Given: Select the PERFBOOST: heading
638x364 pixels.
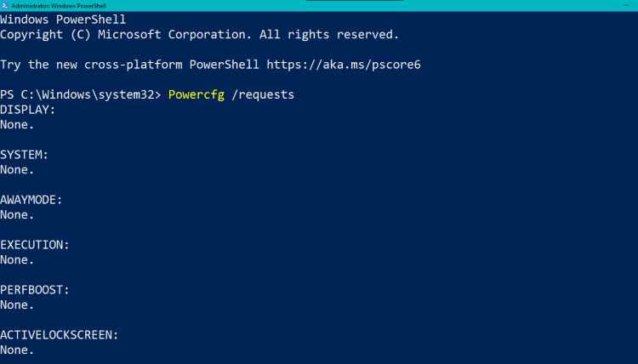Looking at the screenshot, I should click(x=35, y=290).
